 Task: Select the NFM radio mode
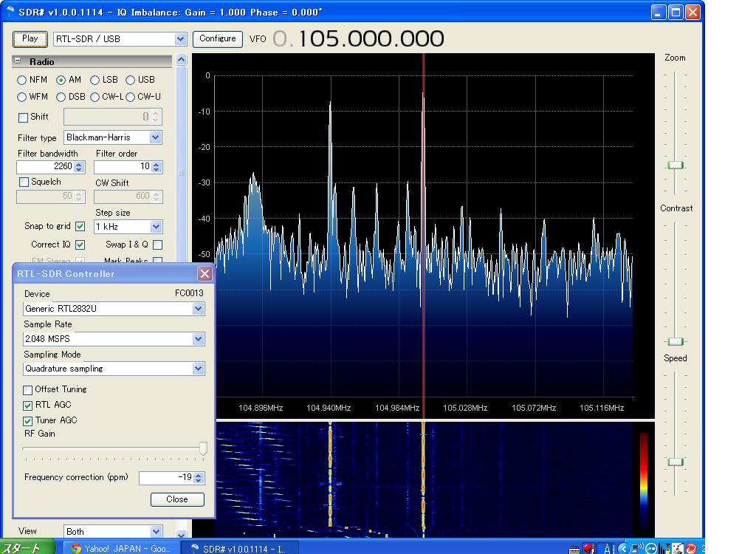point(22,80)
